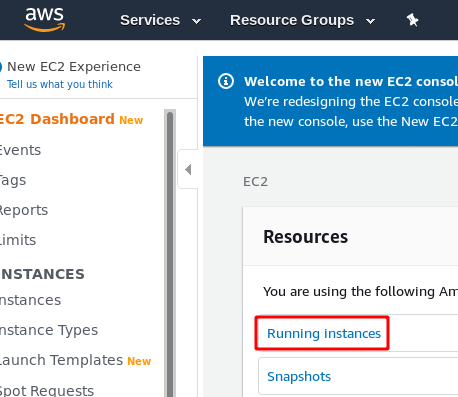This screenshot has height=397, width=458.
Task: Open the Snapshots resource link
Action: 299,377
